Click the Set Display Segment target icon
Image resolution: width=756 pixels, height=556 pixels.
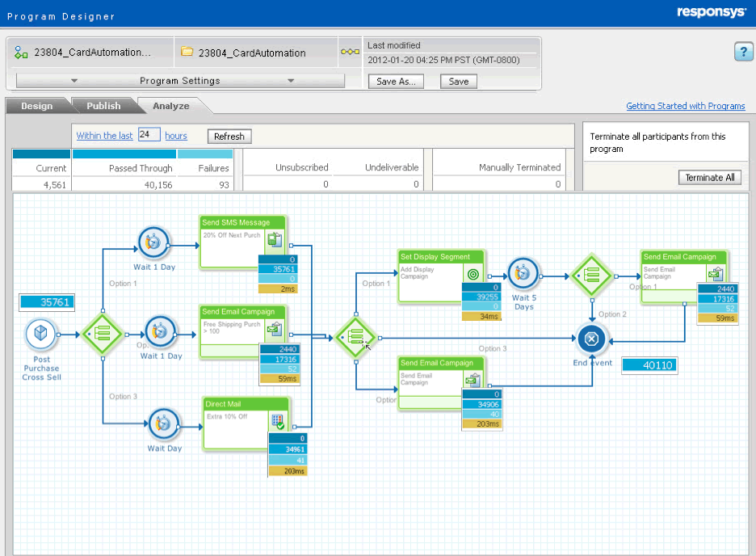tap(473, 274)
